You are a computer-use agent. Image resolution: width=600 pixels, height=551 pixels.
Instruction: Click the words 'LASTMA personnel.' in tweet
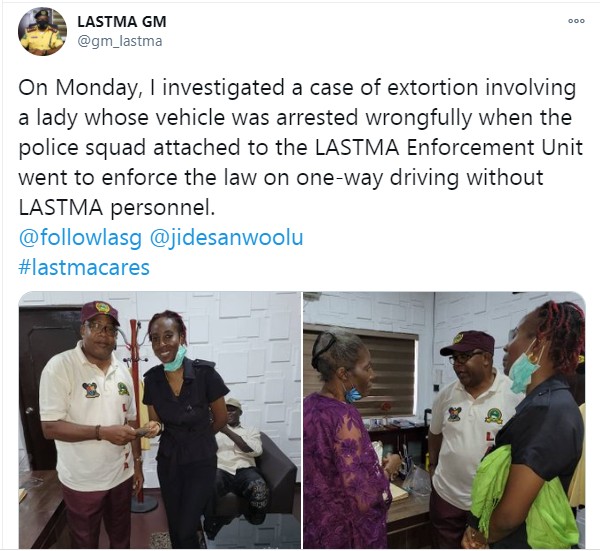(115, 208)
